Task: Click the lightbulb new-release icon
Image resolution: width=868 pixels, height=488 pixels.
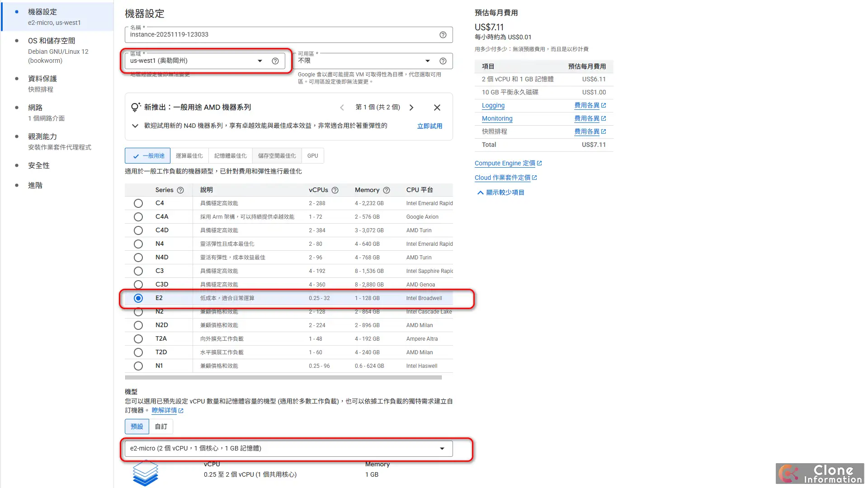Action: (136, 107)
